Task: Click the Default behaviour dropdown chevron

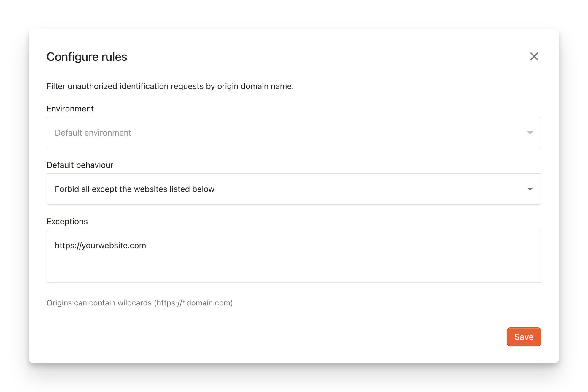Action: (530, 189)
